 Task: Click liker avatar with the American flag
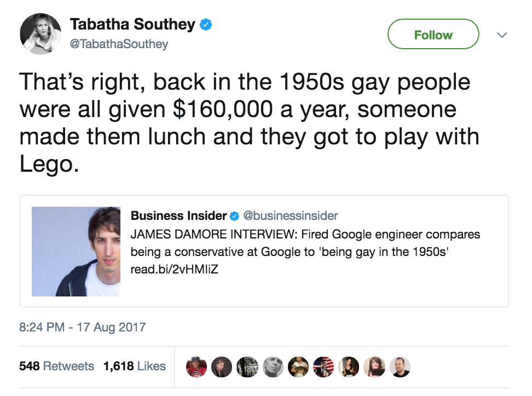coord(323,366)
